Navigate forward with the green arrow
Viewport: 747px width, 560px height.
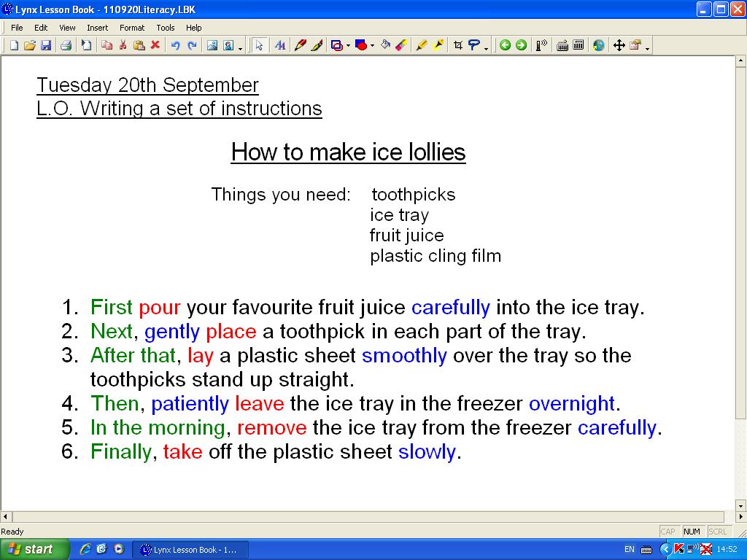519,44
